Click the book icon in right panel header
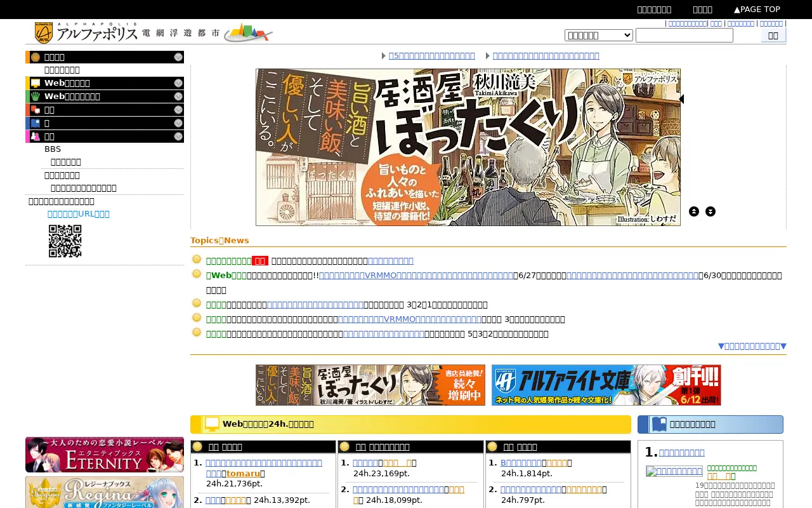Viewport: 812px width, 508px height. pyautogui.click(x=659, y=424)
